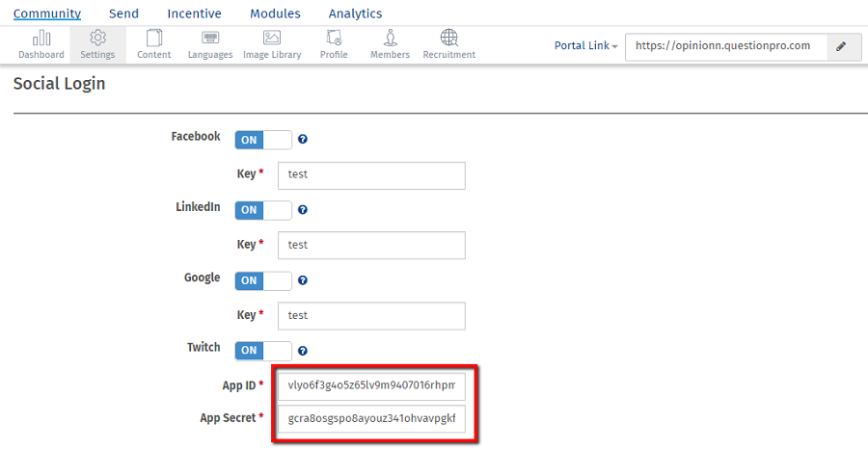Screen dimensions: 868x450
Task: Click the Twitch help question icon
Action: (x=303, y=351)
